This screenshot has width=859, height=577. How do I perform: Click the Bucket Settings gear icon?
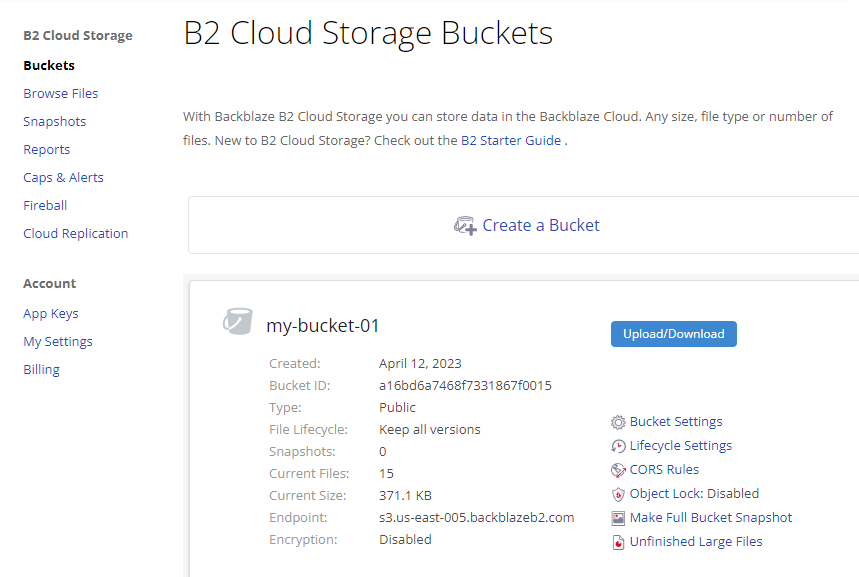click(619, 423)
